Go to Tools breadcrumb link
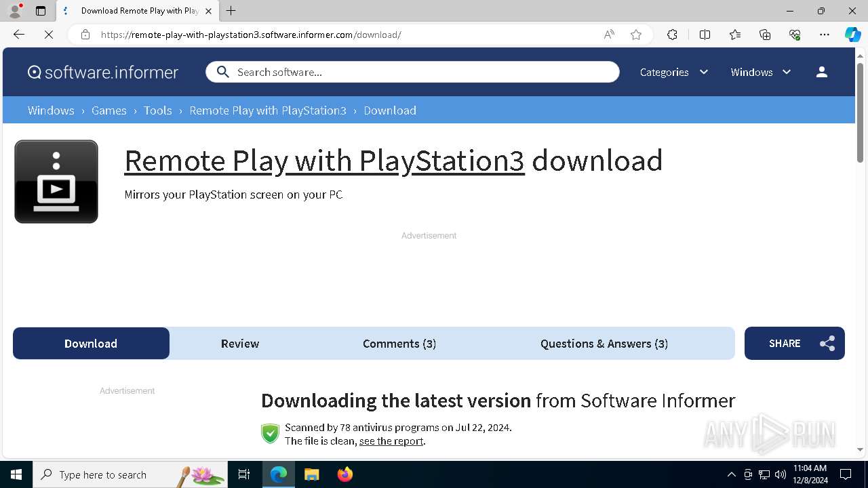 pyautogui.click(x=158, y=110)
